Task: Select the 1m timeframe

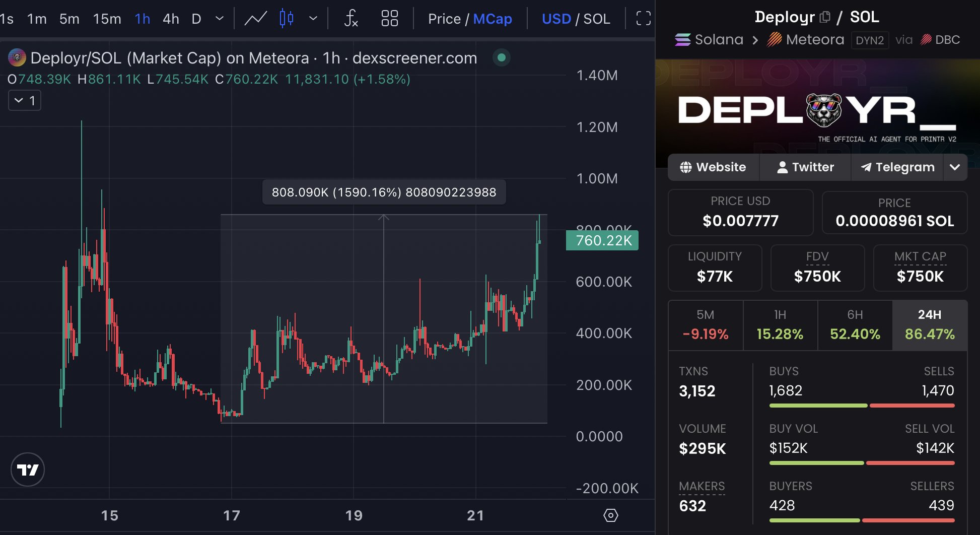Action: tap(37, 19)
